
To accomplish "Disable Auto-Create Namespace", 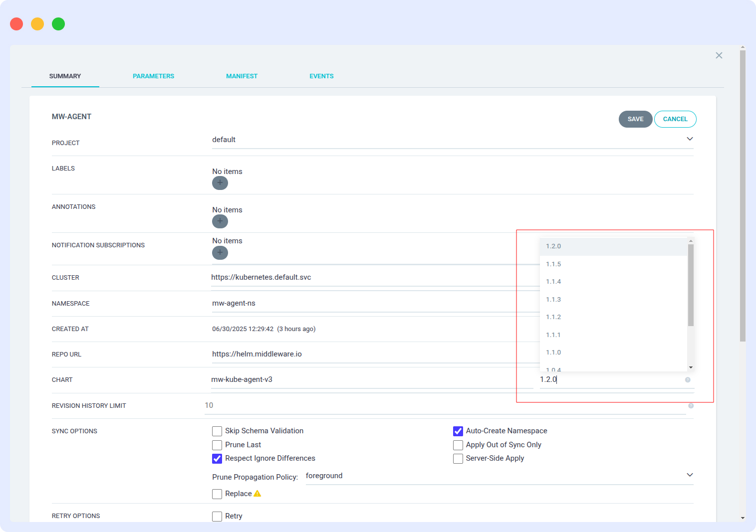I will 458,431.
